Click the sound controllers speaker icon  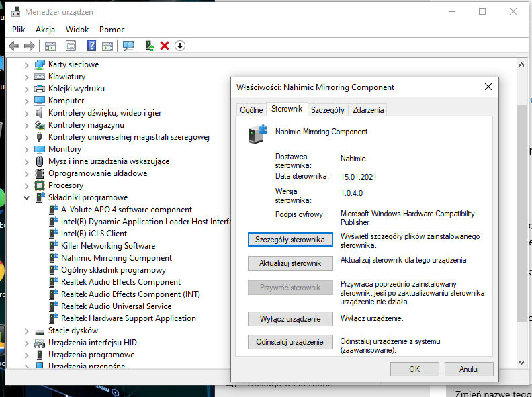(x=40, y=113)
